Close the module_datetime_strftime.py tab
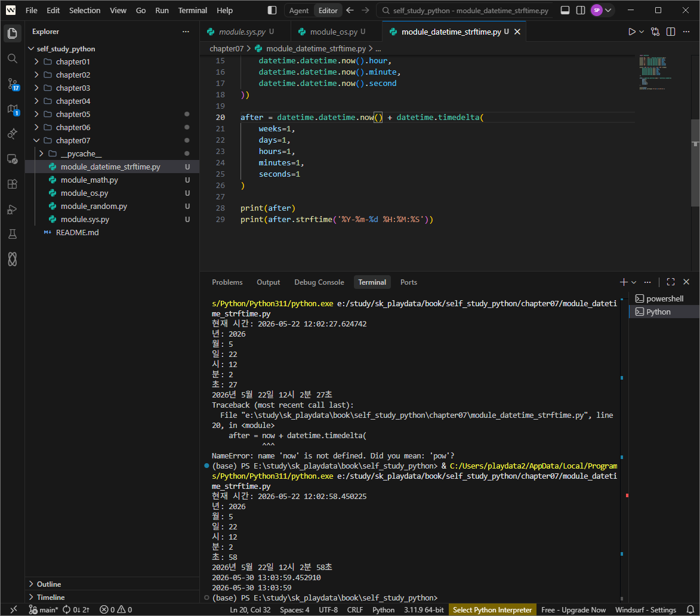The height and width of the screenshot is (616, 700). tap(517, 32)
